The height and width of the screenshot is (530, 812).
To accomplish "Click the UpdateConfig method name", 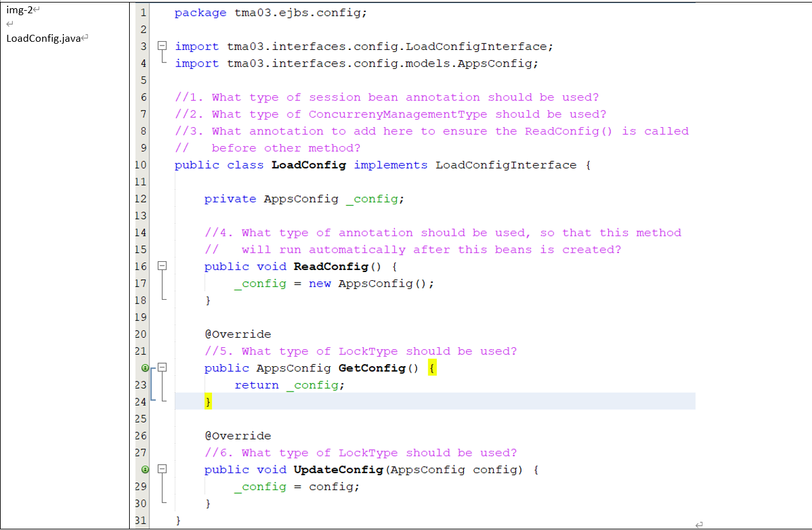I will click(x=339, y=469).
